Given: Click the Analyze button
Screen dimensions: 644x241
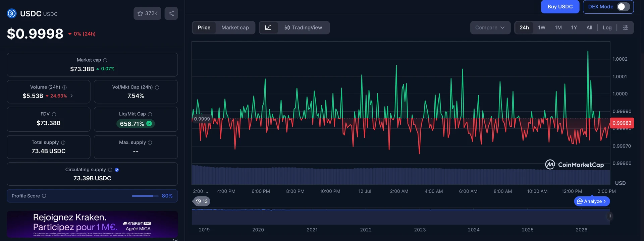Looking at the screenshot, I should click(x=592, y=201).
